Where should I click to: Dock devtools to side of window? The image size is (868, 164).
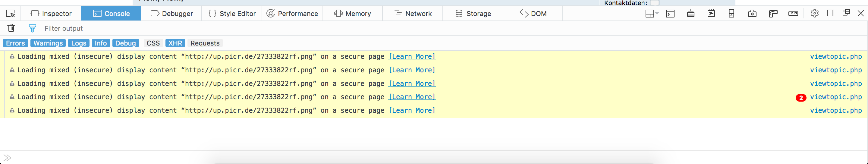click(831, 14)
